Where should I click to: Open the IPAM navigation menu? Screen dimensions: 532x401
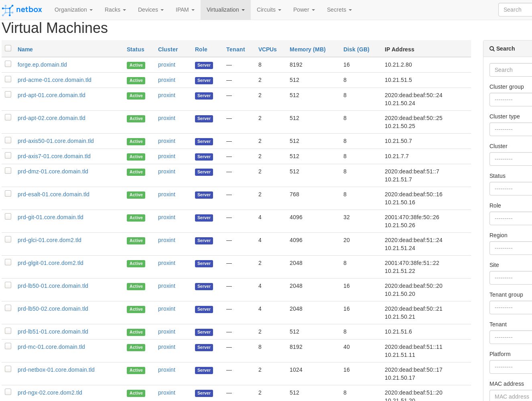click(x=185, y=10)
